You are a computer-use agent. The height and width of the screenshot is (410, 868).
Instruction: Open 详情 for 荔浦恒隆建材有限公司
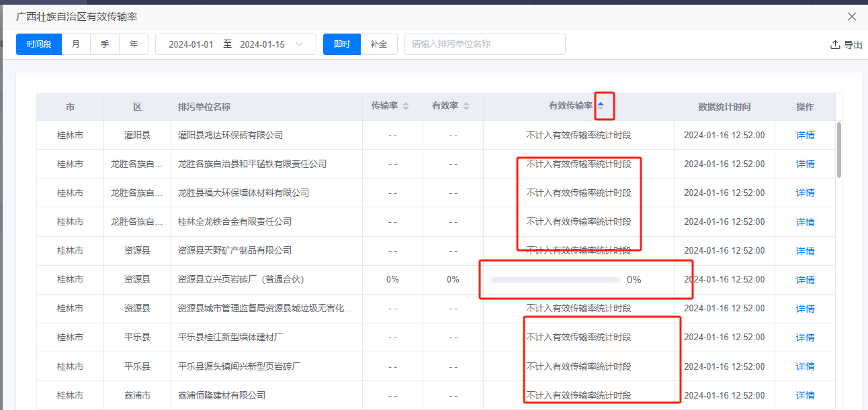click(x=805, y=395)
